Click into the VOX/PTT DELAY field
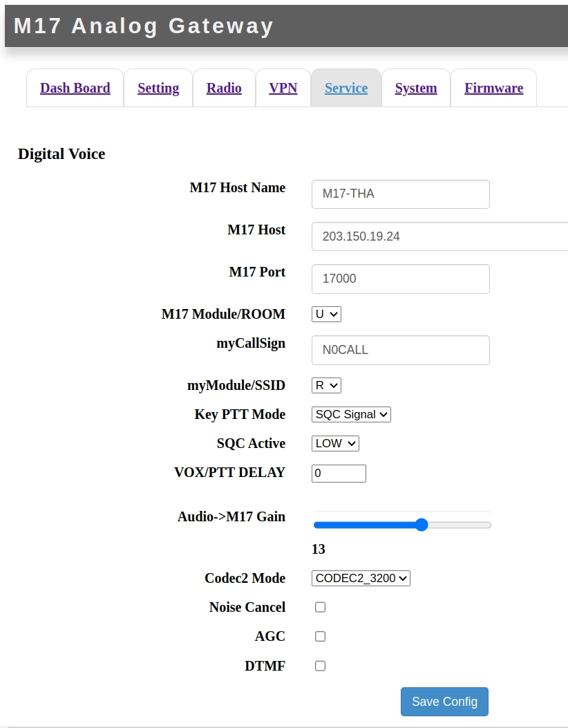Image resolution: width=568 pixels, height=728 pixels. [x=339, y=474]
